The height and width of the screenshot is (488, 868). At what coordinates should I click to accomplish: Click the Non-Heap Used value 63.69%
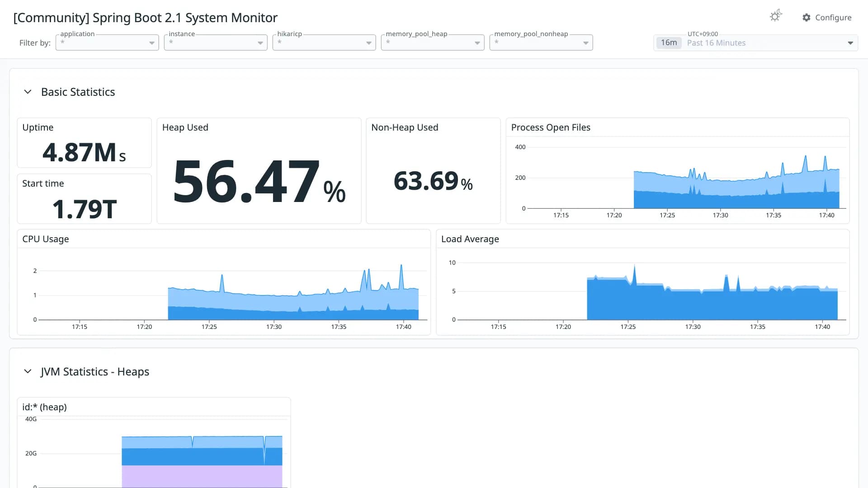tap(433, 181)
